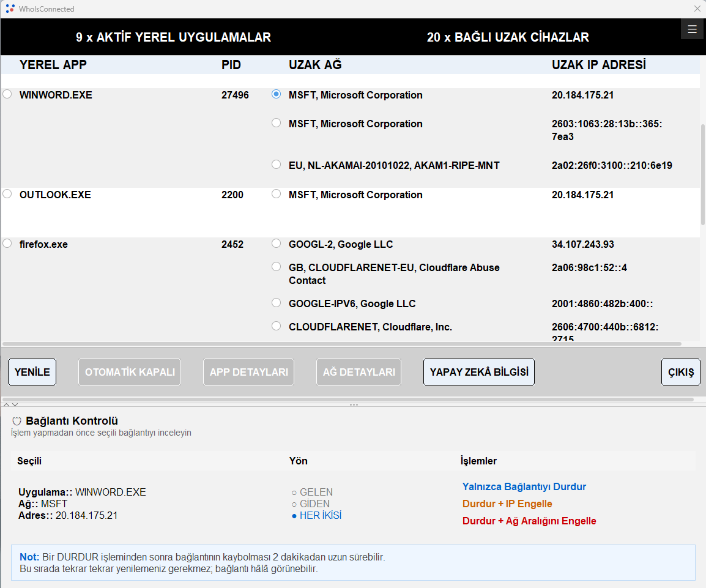The width and height of the screenshot is (706, 588).
Task: Choose the GELEN direction option
Action: pyautogui.click(x=312, y=492)
